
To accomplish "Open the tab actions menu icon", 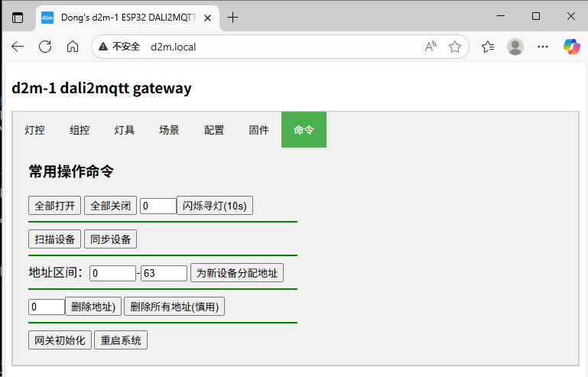I will pos(18,17).
